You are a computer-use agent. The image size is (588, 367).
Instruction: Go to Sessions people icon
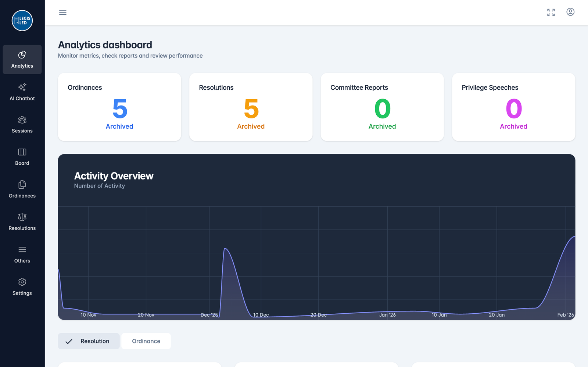[22, 120]
